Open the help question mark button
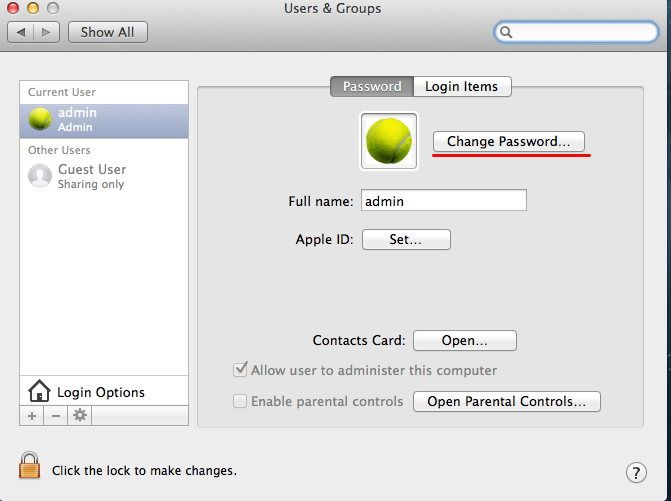The width and height of the screenshot is (671, 501). 636,472
